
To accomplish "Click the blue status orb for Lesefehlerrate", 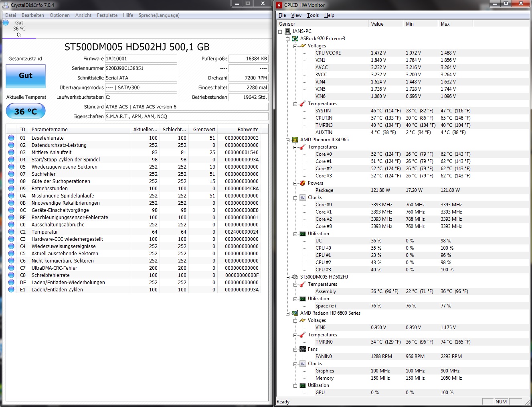I will click(x=11, y=138).
